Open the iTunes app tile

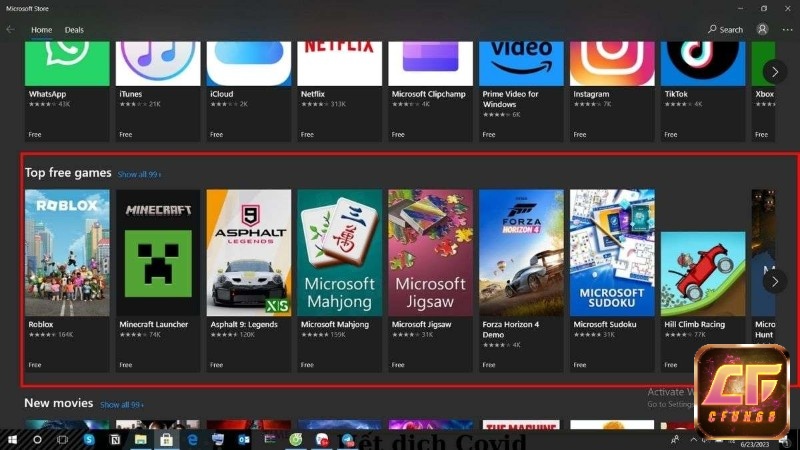[x=158, y=91]
